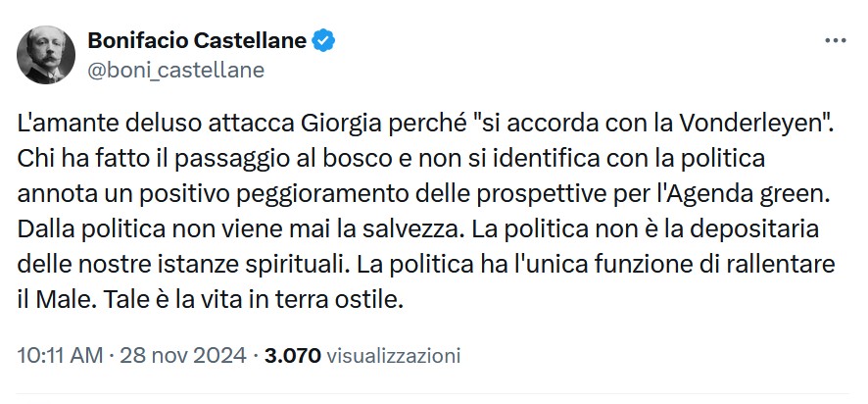Click the date 28 nov 2024

pos(184,354)
